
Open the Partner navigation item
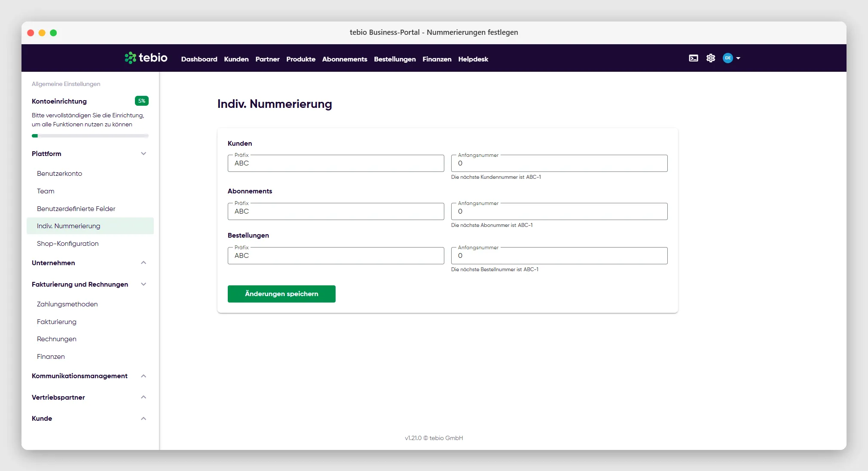(x=267, y=59)
